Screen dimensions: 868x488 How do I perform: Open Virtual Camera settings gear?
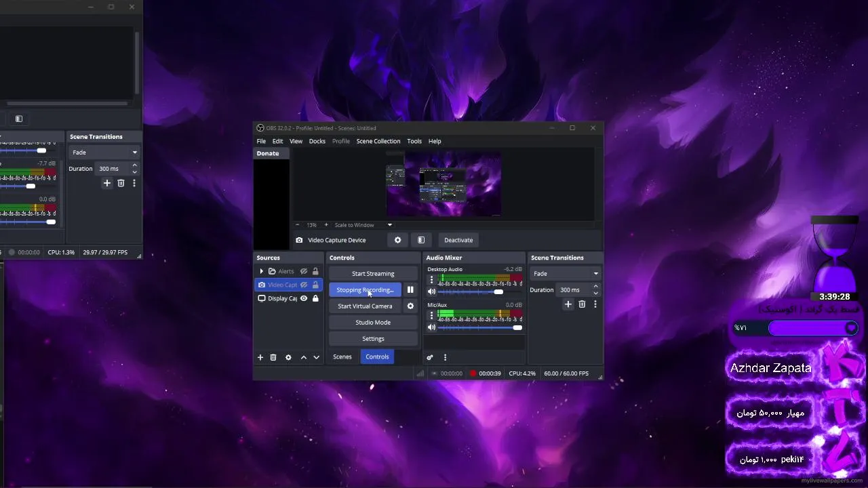(x=410, y=306)
